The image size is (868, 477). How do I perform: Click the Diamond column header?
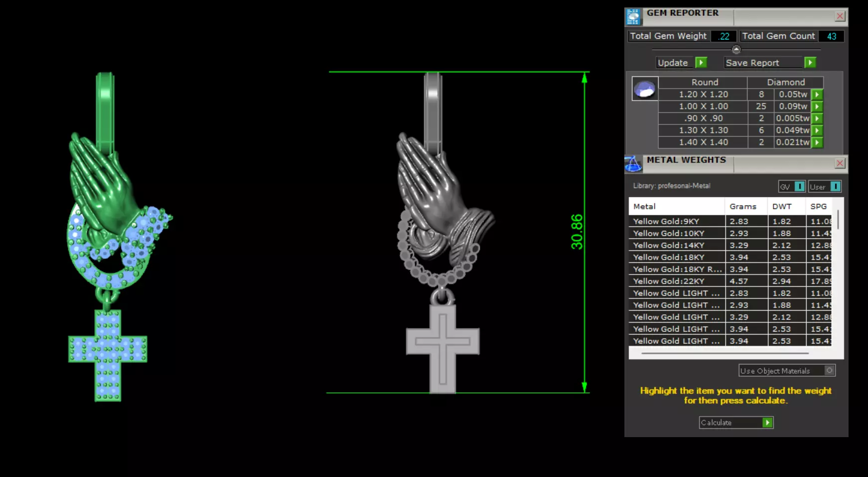(785, 82)
